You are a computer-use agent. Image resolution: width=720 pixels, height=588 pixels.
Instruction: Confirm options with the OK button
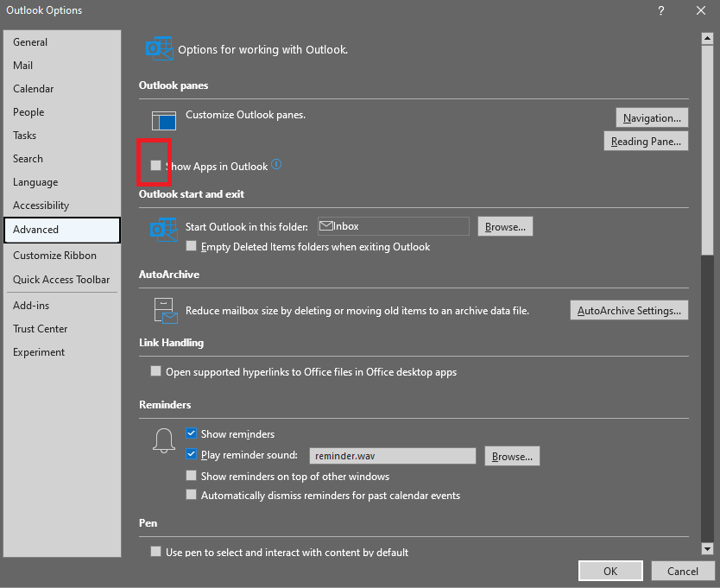(610, 571)
